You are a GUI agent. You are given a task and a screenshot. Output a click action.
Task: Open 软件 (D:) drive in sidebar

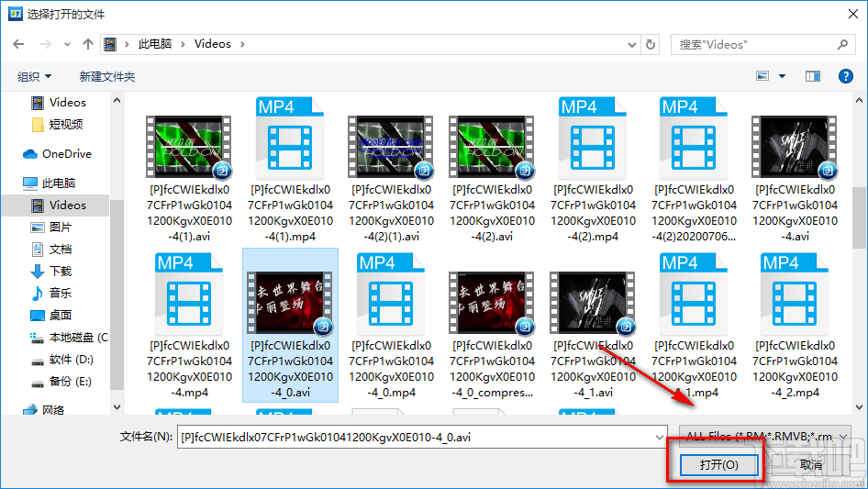coord(61,360)
